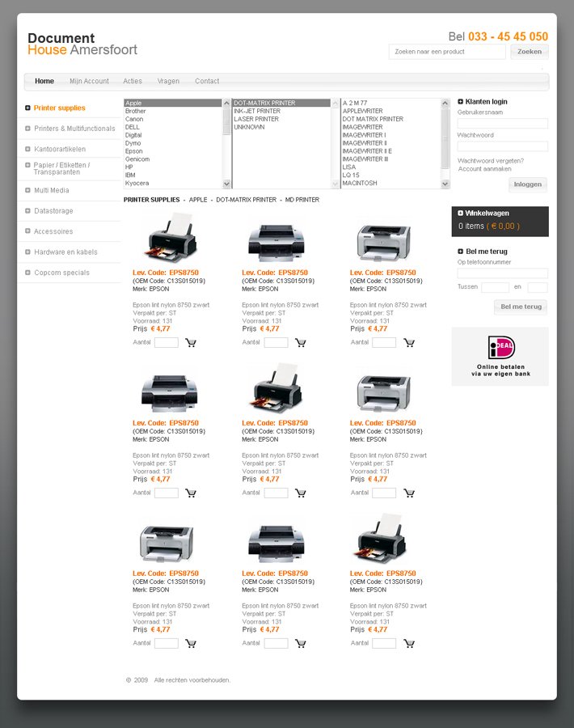Click Account aanmaken link
Image resolution: width=574 pixels, height=728 pixels.
pos(485,169)
